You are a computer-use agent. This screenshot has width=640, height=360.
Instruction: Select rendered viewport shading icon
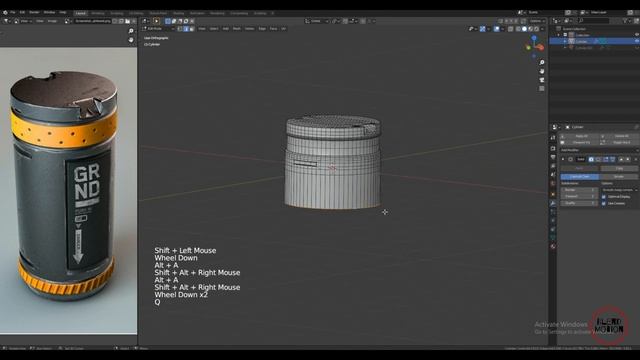click(536, 29)
